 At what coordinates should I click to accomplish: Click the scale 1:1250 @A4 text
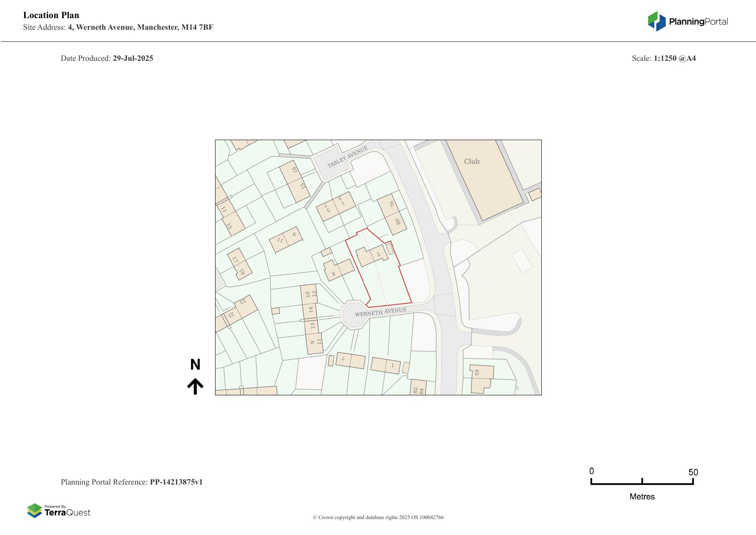click(x=675, y=58)
